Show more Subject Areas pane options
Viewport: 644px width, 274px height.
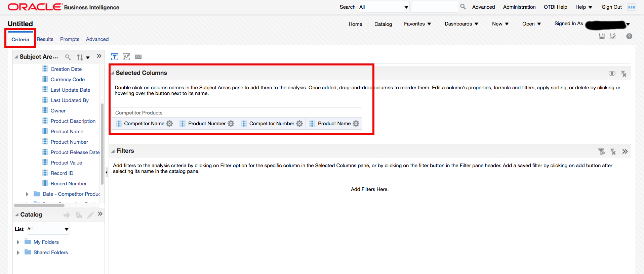99,56
